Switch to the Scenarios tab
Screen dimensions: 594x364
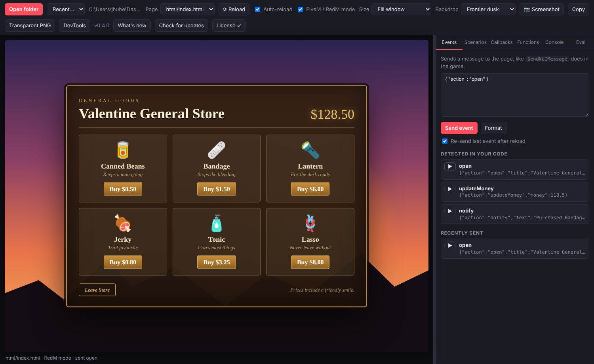(475, 42)
